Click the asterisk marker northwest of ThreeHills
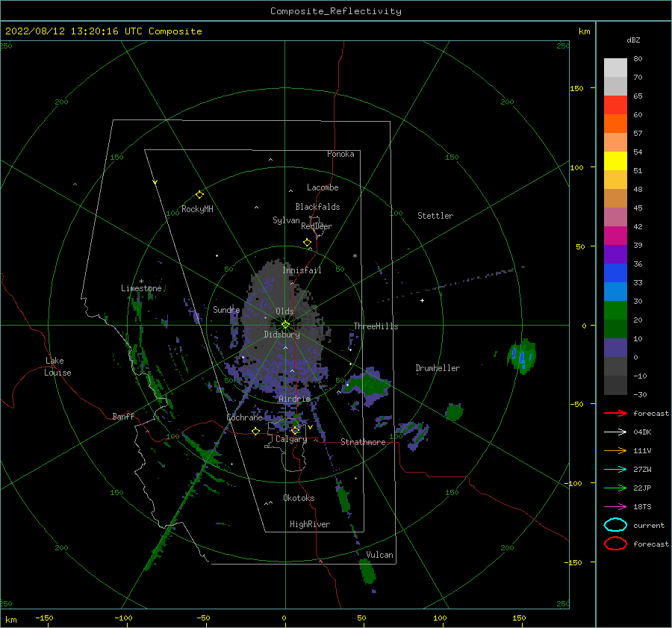 point(355,256)
